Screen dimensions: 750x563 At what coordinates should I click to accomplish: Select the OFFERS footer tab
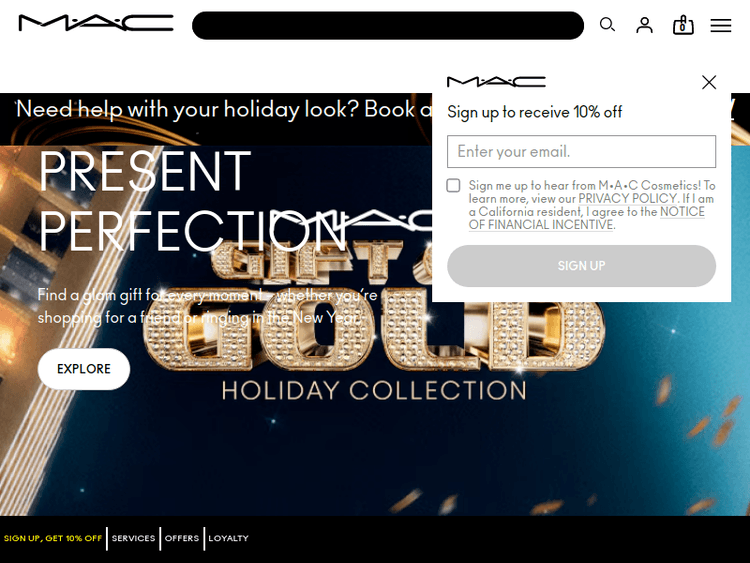[182, 538]
